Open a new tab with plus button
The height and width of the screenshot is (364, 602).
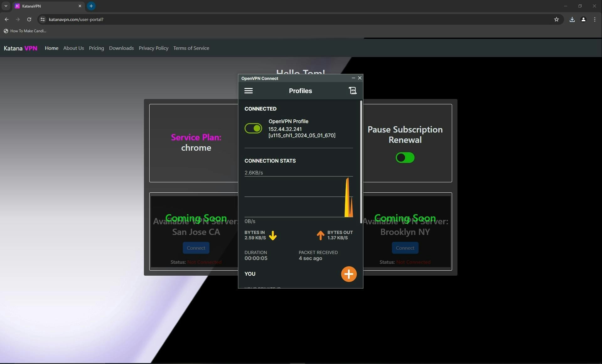[91, 6]
